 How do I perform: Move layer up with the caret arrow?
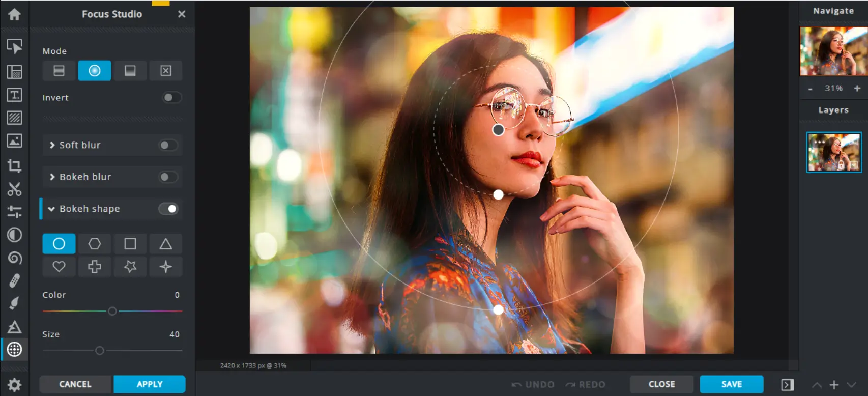tap(817, 385)
